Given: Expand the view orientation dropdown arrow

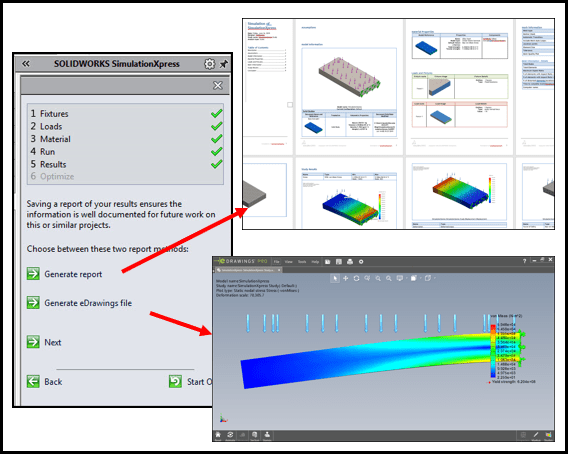Looking at the screenshot, I should click(420, 278).
